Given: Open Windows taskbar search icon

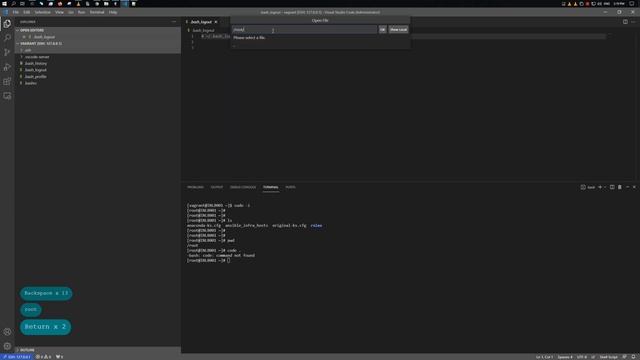Looking at the screenshot, I should click(x=13, y=4).
